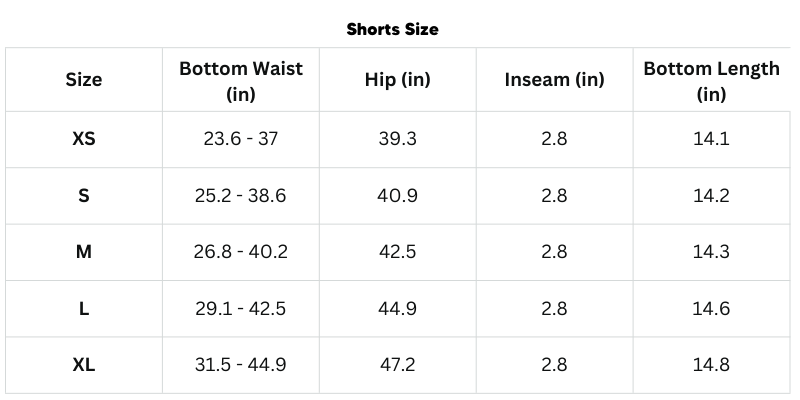Select the hip value 47.2
The height and width of the screenshot is (400, 800).
coord(397,365)
